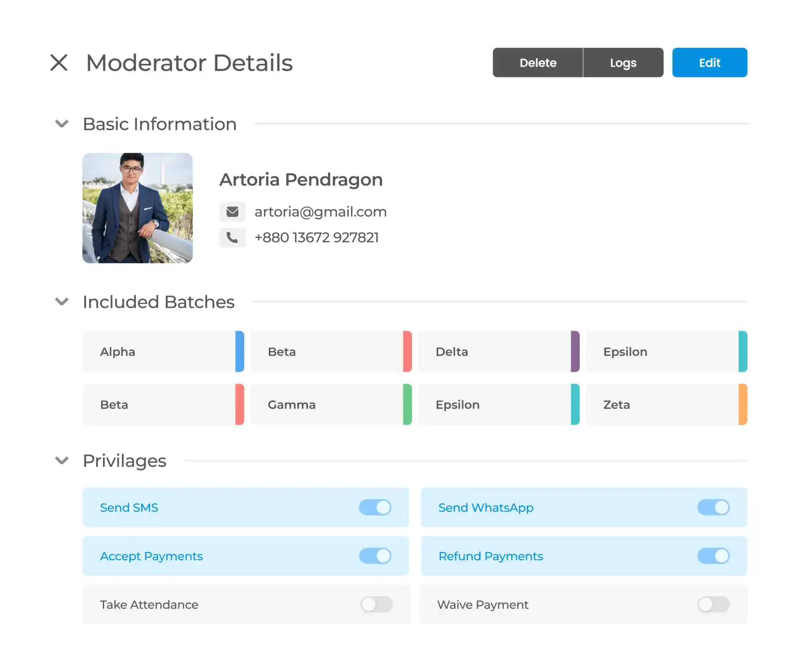Close the Moderator Details panel

[59, 62]
